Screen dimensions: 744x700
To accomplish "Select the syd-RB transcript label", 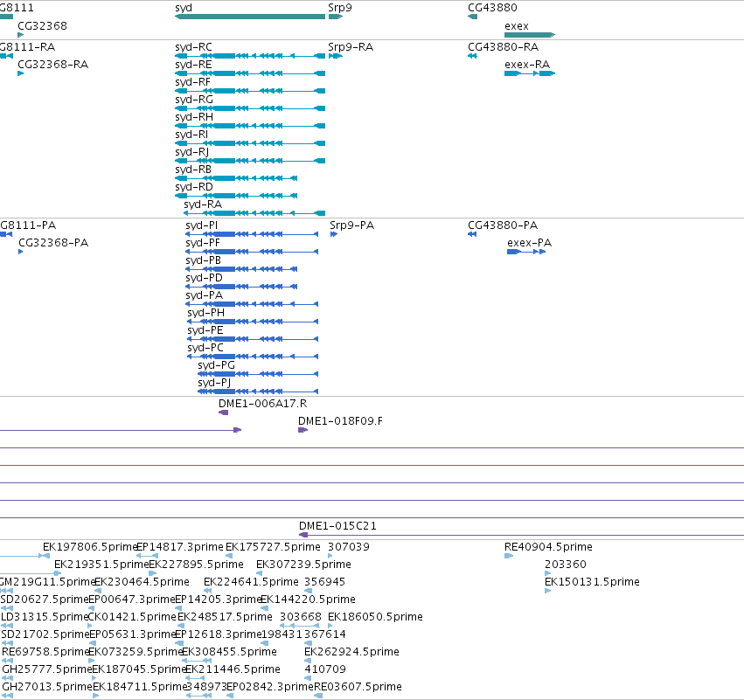I will click(x=193, y=170).
